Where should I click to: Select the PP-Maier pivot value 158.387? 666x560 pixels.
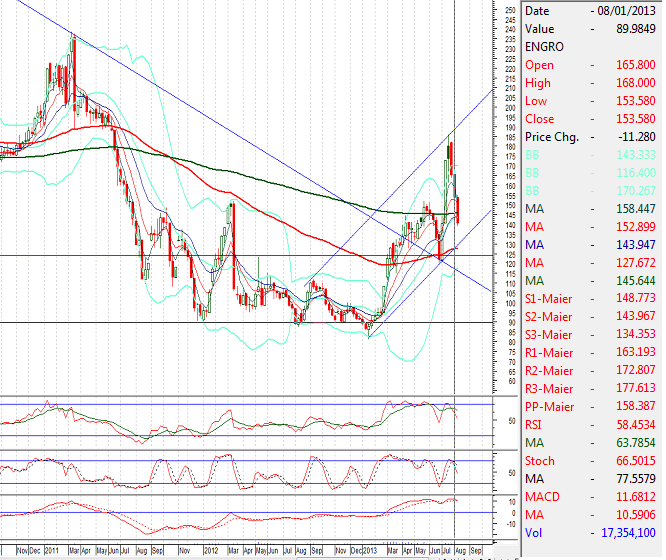pos(639,407)
